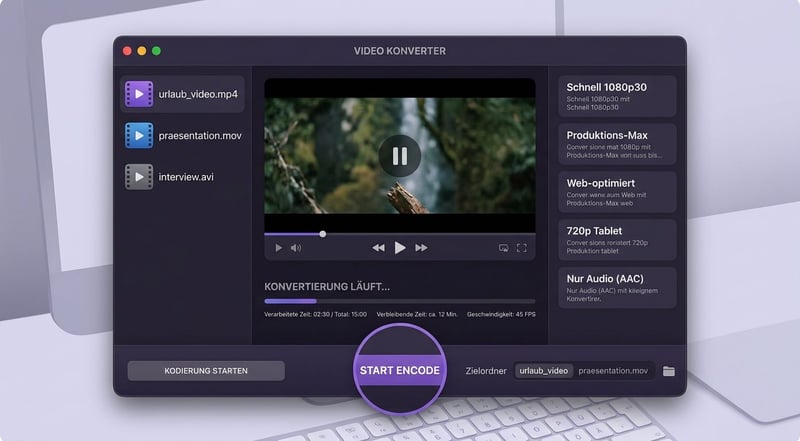Viewport: 800px width, 441px height.
Task: Enter fullscreen with the expand icon
Action: point(521,248)
